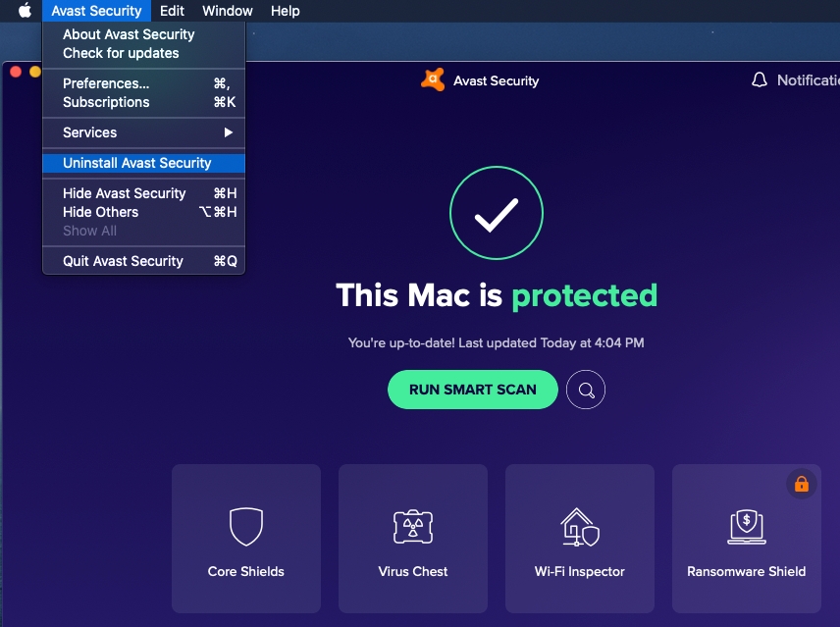Open the Edit menu
This screenshot has height=627, width=840.
tap(172, 11)
